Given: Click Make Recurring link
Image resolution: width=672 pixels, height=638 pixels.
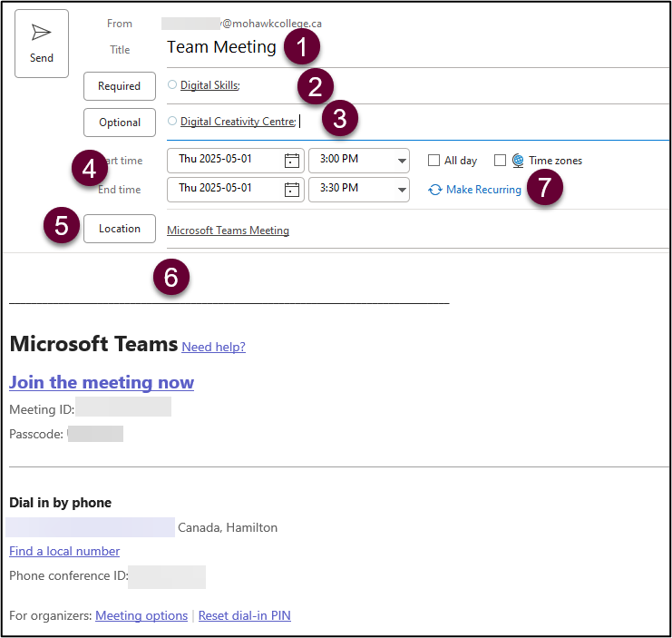Looking at the screenshot, I should 483,190.
